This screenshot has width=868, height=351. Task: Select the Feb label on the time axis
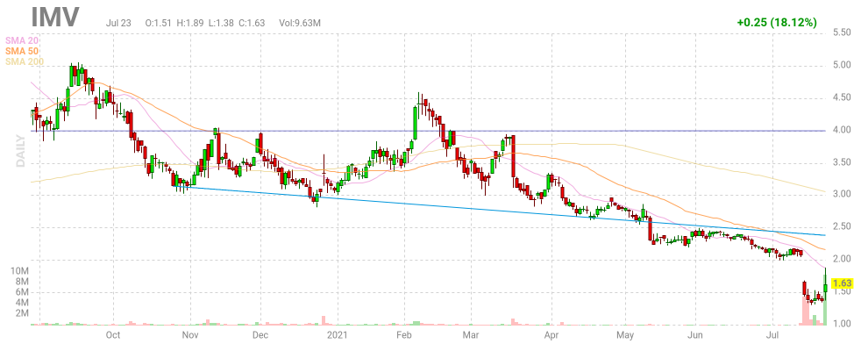[x=404, y=334]
